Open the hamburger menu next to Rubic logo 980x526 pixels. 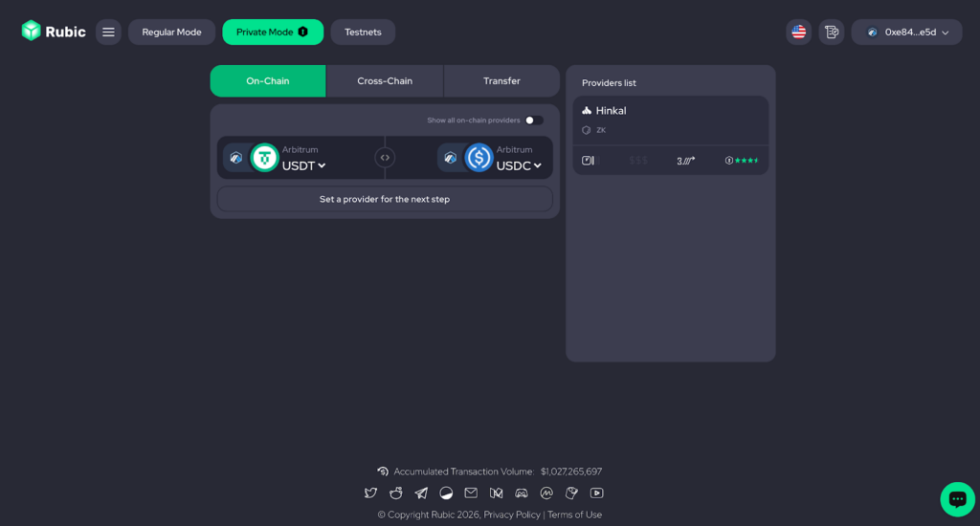tap(108, 32)
